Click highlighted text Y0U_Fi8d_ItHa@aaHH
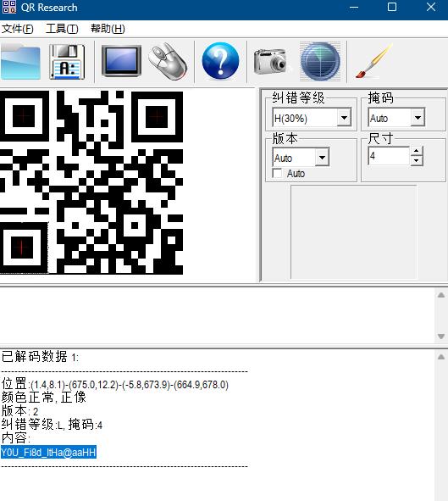This screenshot has height=501, width=448. (x=48, y=452)
